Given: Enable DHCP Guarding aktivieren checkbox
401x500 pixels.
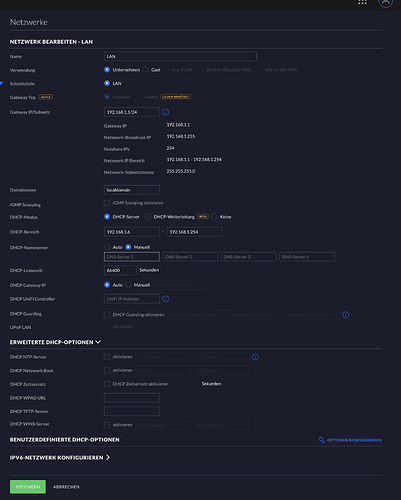Looking at the screenshot, I should 107,315.
